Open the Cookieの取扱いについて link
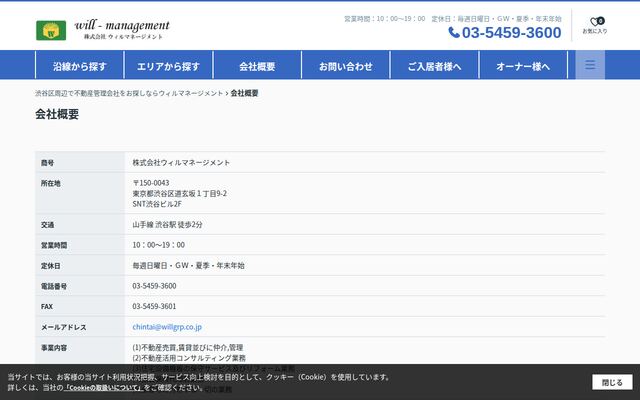The height and width of the screenshot is (400, 640). (x=103, y=387)
